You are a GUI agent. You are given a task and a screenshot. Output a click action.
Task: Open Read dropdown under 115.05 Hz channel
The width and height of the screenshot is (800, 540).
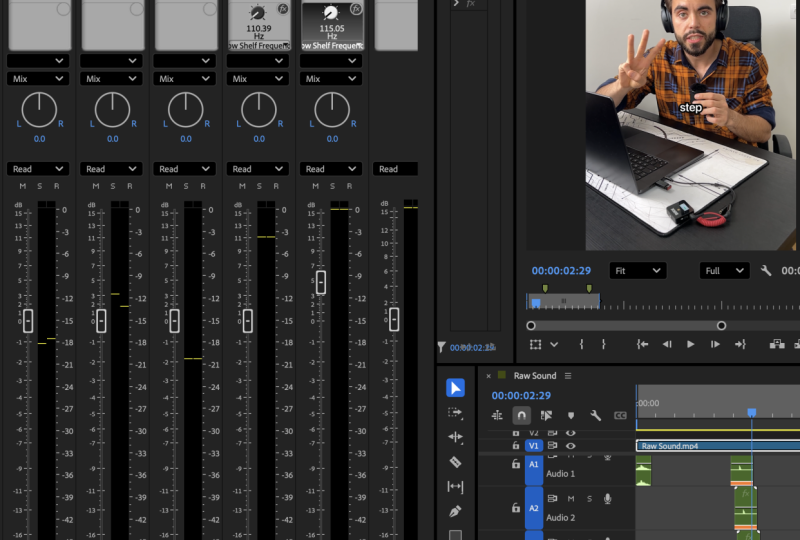tap(331, 169)
